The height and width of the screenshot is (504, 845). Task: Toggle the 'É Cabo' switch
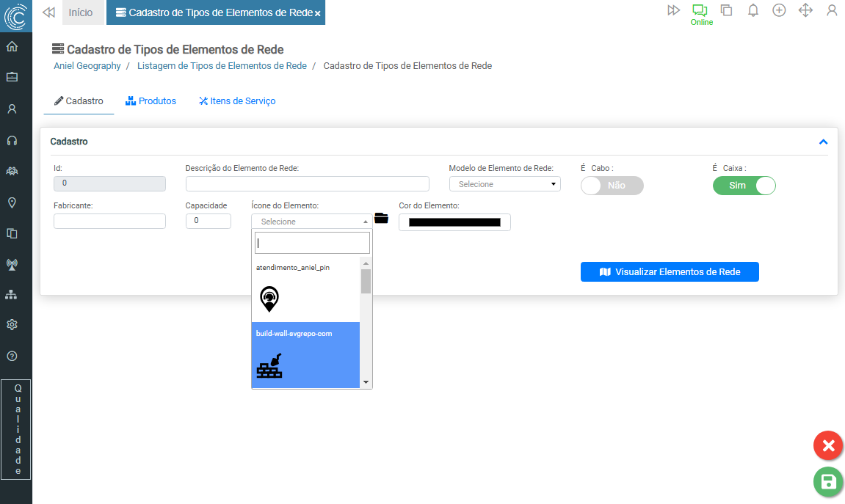(x=612, y=186)
